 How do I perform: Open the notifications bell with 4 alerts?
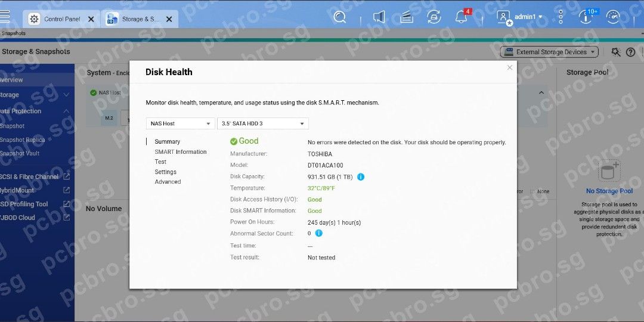462,17
